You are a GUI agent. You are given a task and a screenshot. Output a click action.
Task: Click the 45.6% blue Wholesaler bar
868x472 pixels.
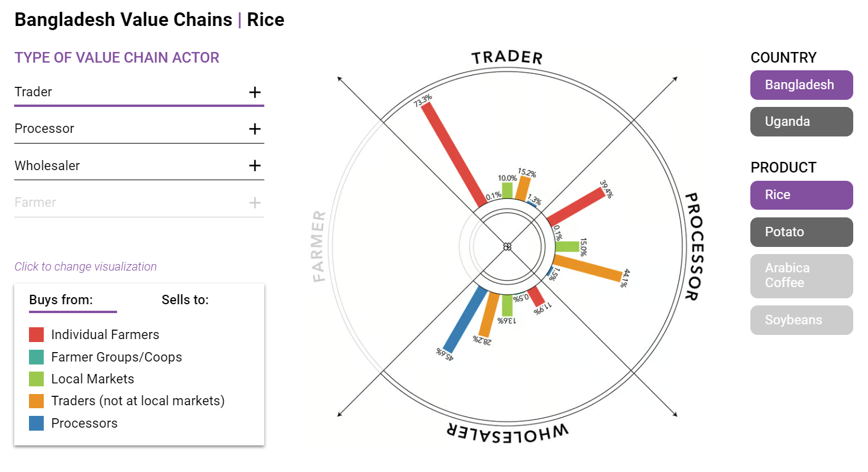464,319
